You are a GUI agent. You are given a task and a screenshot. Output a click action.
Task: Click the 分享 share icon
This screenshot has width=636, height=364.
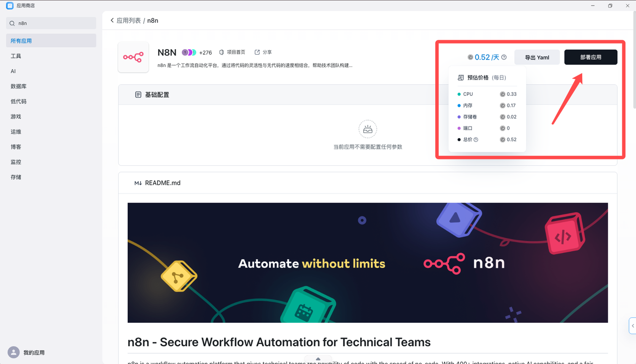coord(257,52)
